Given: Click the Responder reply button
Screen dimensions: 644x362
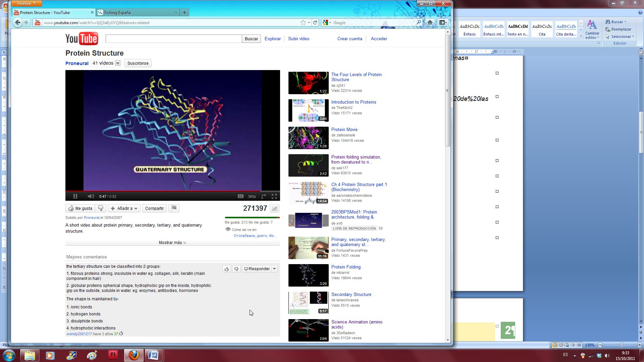Looking at the screenshot, I should coord(257,269).
